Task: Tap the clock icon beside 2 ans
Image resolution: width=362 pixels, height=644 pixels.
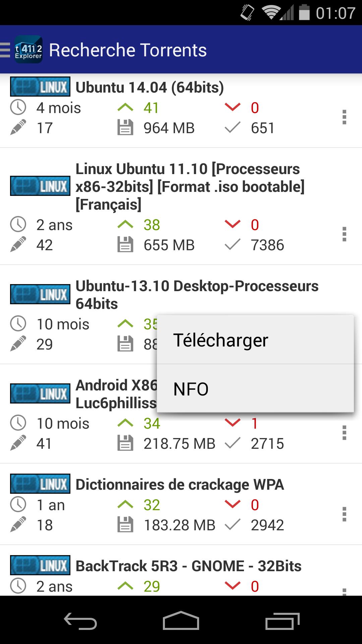Action: [x=18, y=224]
